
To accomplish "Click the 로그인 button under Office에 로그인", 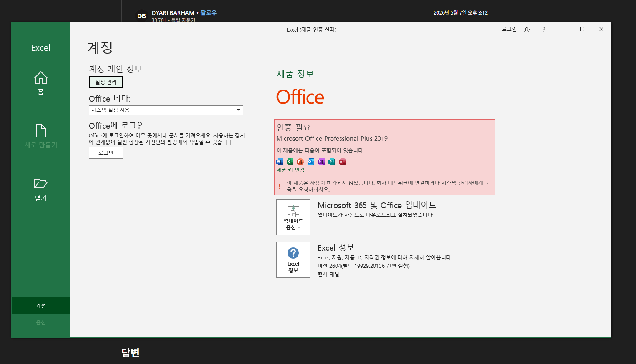I will (106, 153).
